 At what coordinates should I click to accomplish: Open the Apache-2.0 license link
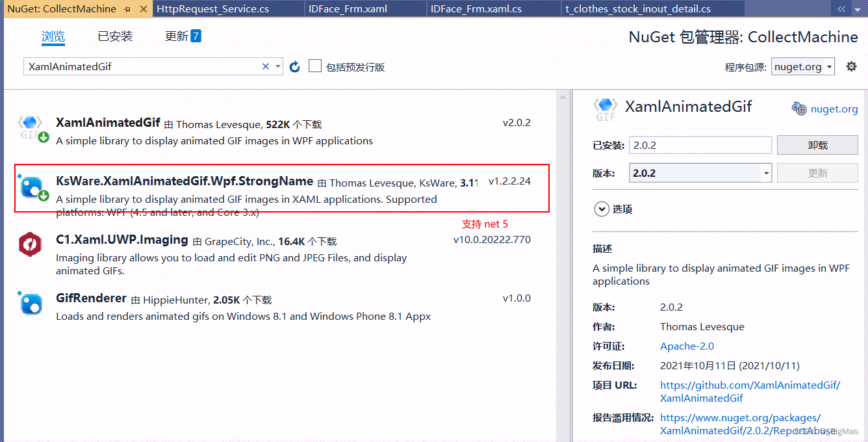[x=687, y=346]
